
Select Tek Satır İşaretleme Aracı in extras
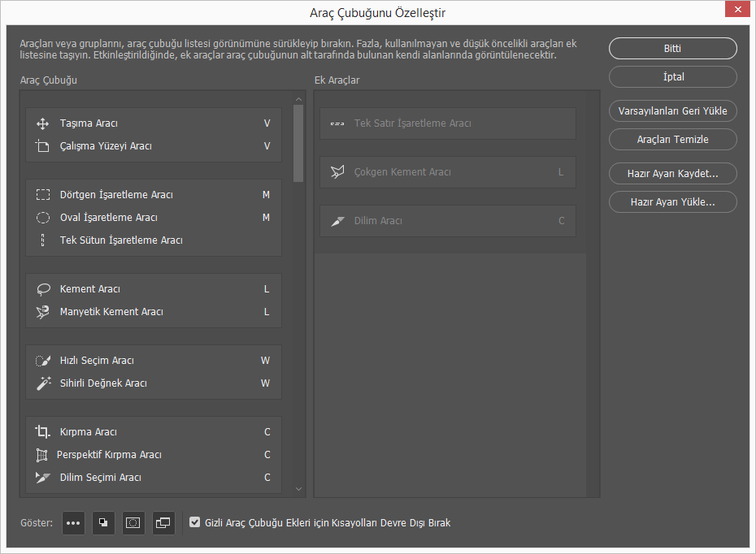click(412, 123)
